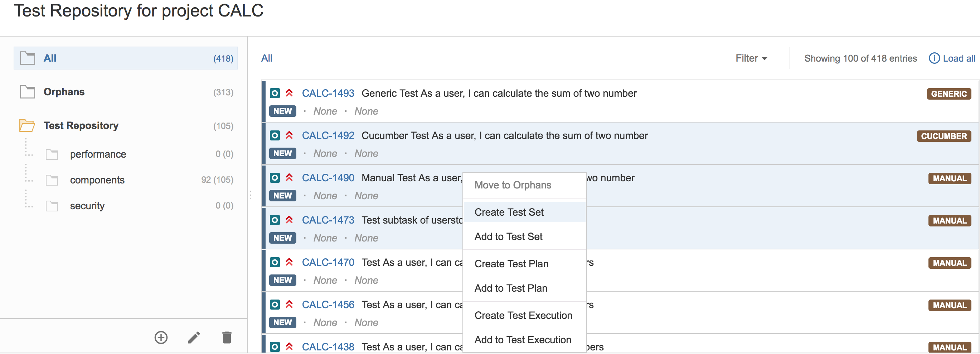Click the info icon beside Load all
This screenshot has width=980, height=354.
pos(934,58)
